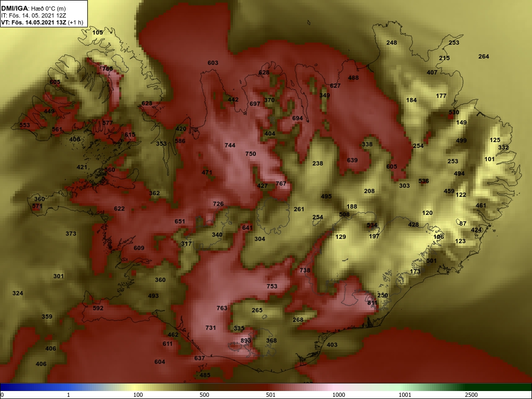This screenshot has width=532, height=399.
Task: Click the map value '105'
Action: click(x=97, y=32)
